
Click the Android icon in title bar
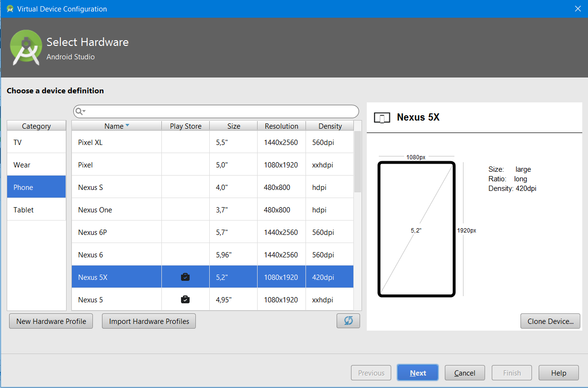click(10, 9)
